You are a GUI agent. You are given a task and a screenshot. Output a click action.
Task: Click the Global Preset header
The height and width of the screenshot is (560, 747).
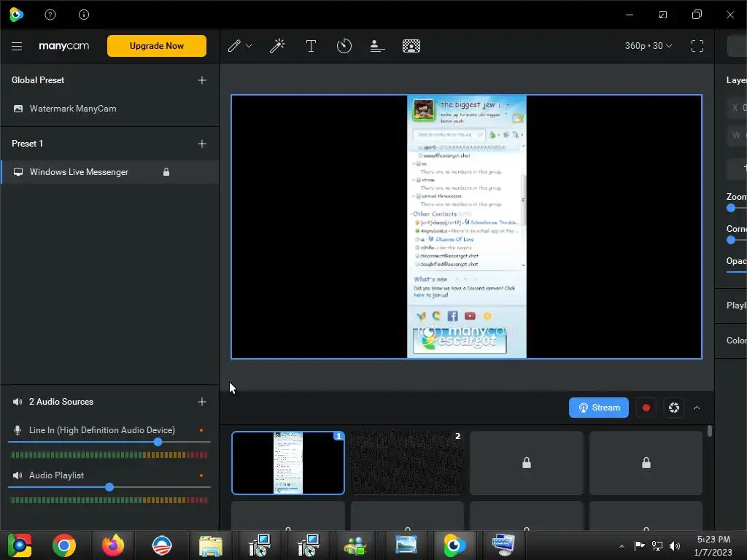pyautogui.click(x=38, y=80)
